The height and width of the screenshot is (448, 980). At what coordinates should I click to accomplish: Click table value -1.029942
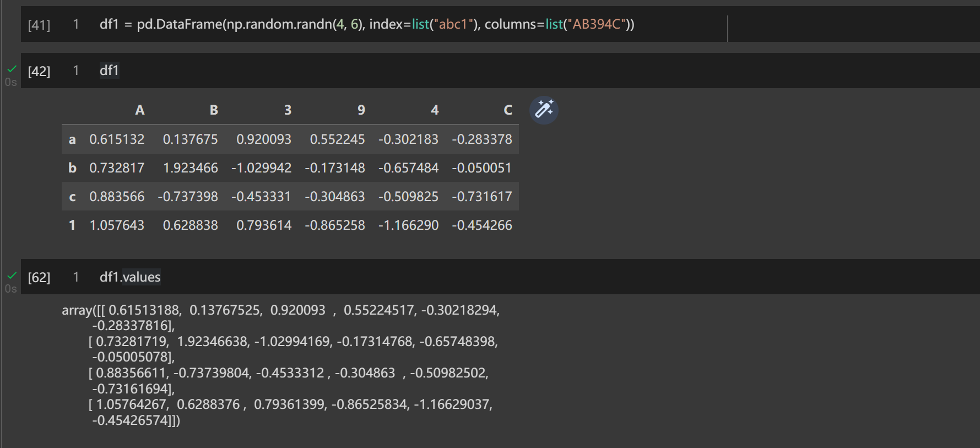[262, 168]
